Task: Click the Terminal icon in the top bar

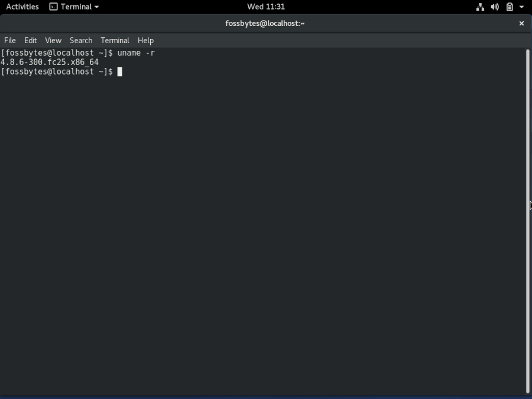Action: point(53,7)
